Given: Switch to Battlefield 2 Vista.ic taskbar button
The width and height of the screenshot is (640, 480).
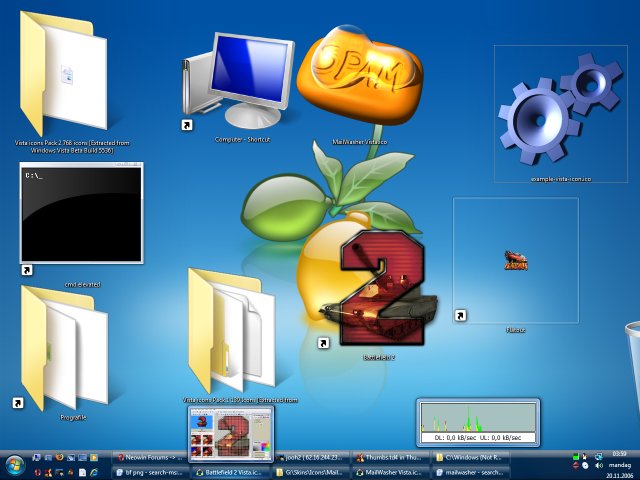Looking at the screenshot, I should pos(231,472).
